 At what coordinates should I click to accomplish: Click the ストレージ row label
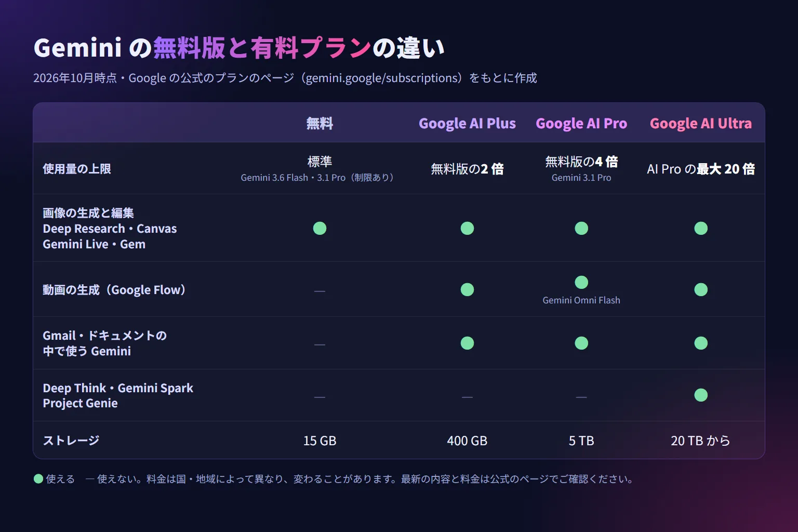[x=71, y=441]
